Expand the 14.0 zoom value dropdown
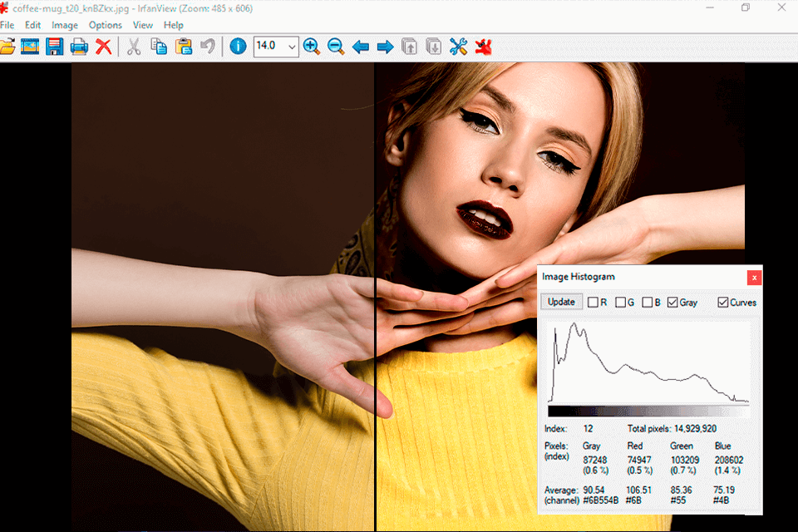 tap(291, 47)
